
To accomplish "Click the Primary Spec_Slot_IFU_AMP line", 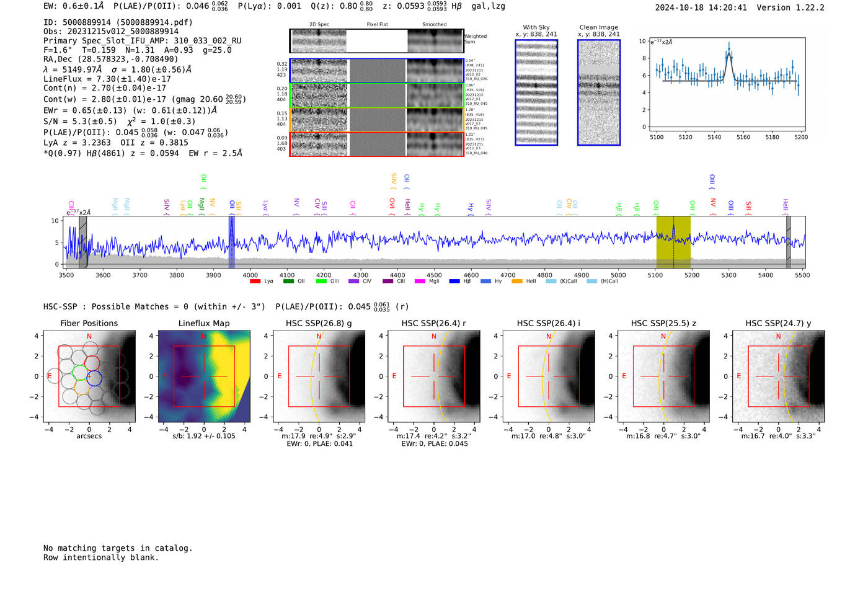I will 143,40.
